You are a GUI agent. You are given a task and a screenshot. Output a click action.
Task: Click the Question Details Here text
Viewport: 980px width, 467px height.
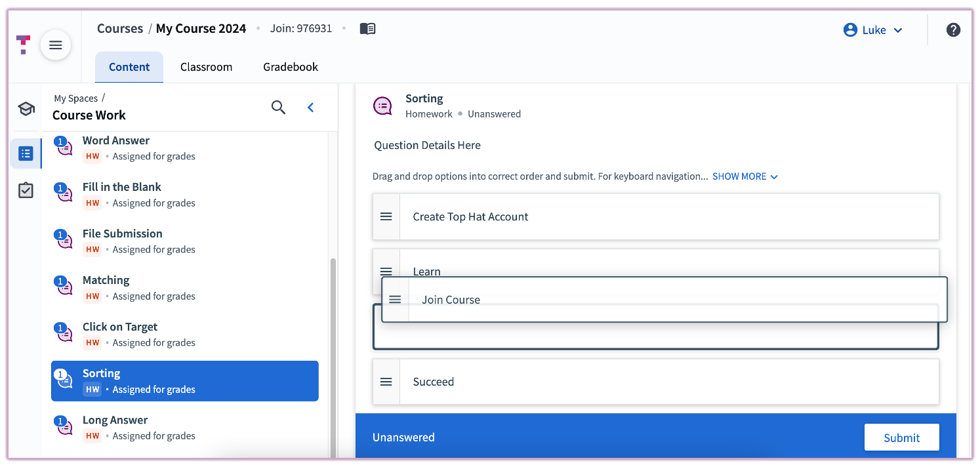click(x=427, y=145)
